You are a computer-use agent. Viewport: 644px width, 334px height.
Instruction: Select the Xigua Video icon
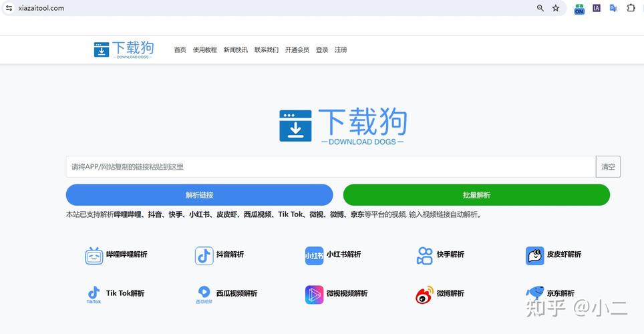(x=204, y=294)
